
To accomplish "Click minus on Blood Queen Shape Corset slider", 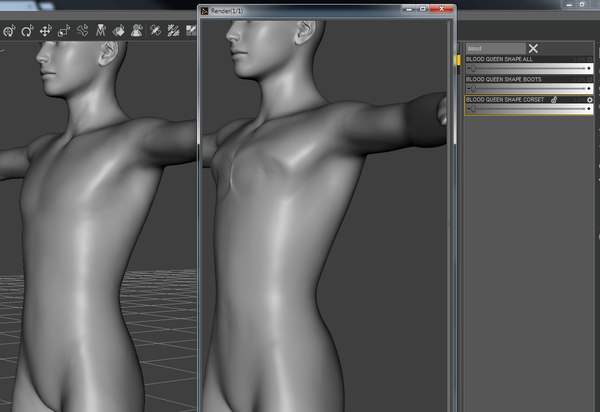I will [x=468, y=109].
